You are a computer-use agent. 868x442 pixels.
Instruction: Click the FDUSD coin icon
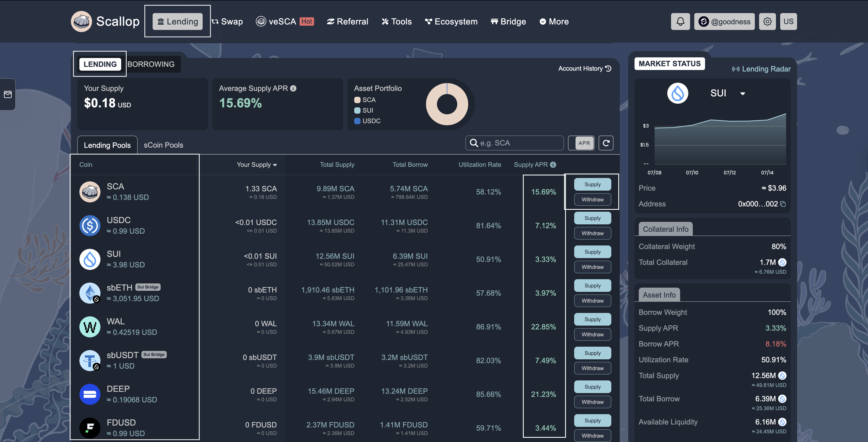click(x=90, y=428)
